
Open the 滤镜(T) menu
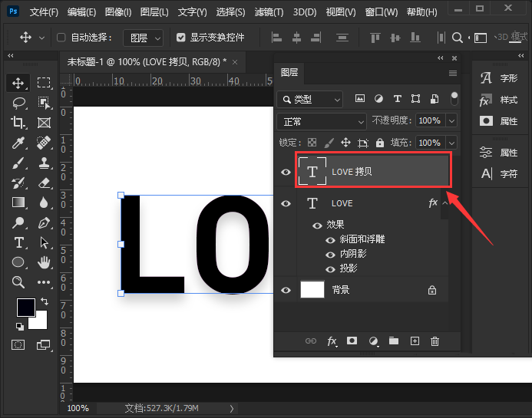269,12
